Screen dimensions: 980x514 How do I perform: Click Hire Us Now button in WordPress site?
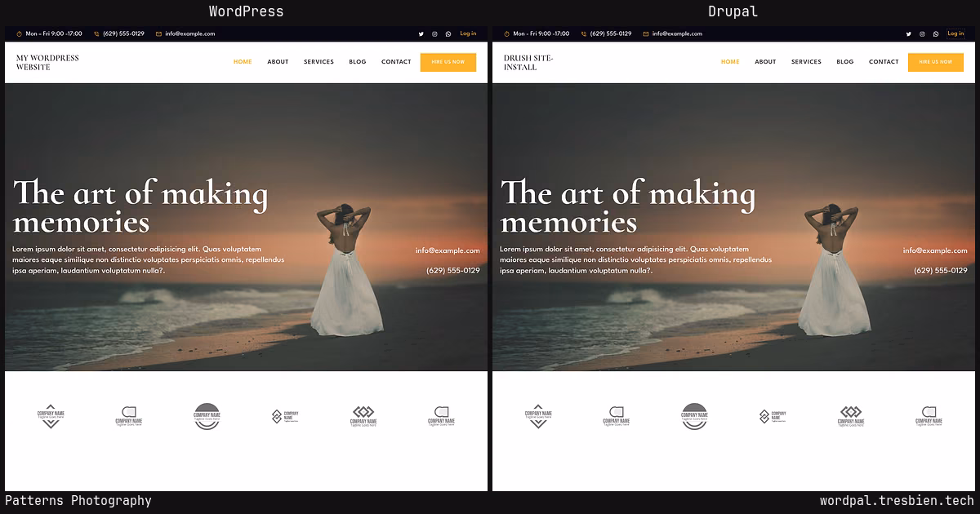(x=448, y=62)
